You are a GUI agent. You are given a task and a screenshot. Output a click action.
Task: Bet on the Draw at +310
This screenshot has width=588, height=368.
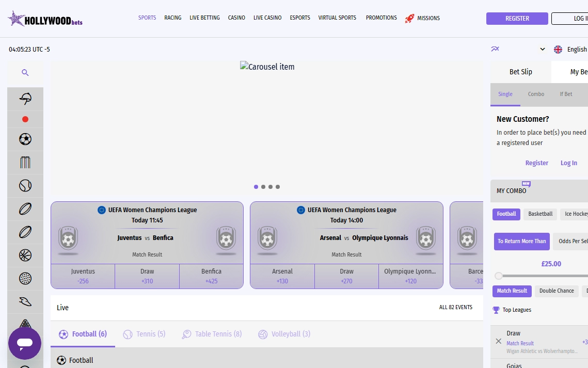(147, 276)
